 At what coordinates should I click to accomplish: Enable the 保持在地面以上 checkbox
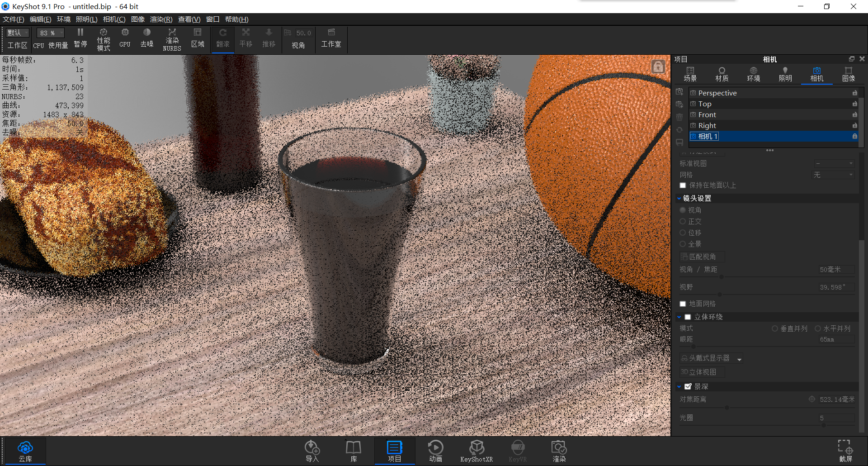pyautogui.click(x=683, y=185)
